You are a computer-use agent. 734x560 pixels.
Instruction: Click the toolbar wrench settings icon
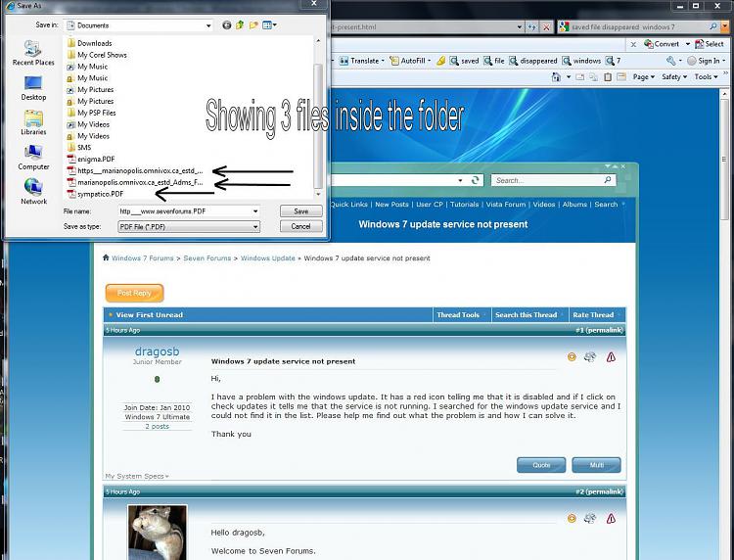[x=671, y=61]
